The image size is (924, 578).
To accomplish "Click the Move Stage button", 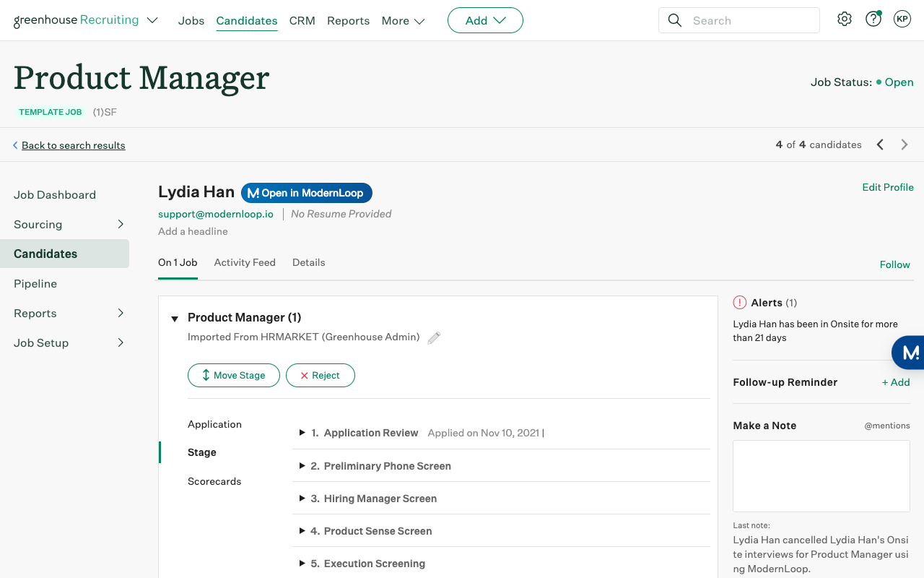I will 233,375.
